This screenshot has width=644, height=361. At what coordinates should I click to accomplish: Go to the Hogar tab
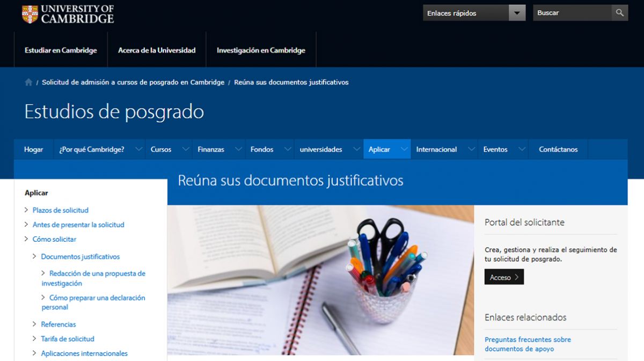coord(33,149)
